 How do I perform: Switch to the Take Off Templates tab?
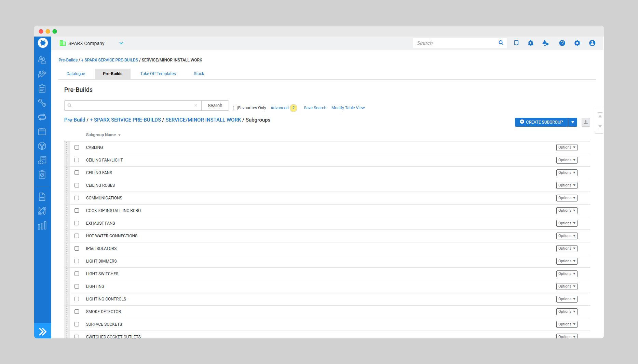[158, 74]
